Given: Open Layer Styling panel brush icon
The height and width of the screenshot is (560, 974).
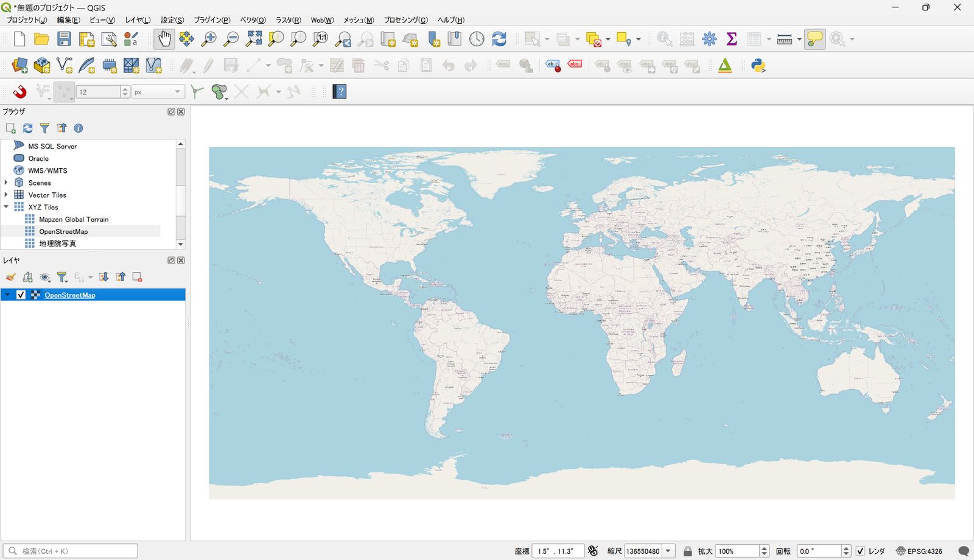Looking at the screenshot, I should 10,277.
